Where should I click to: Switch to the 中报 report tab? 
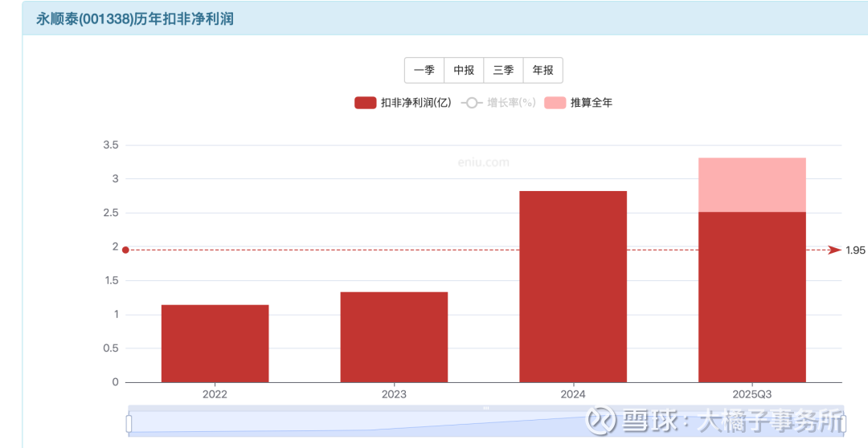464,70
